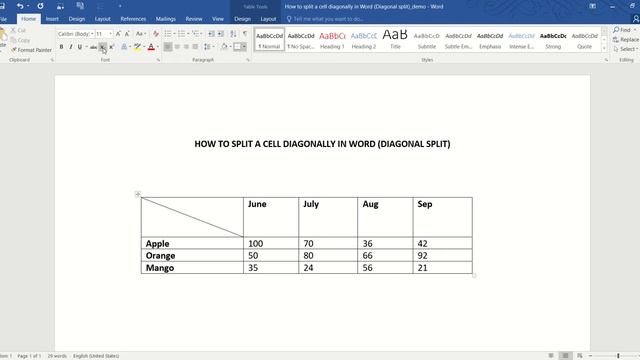Click Print Layout view icon in status bar
The width and height of the screenshot is (640, 360).
565,356
